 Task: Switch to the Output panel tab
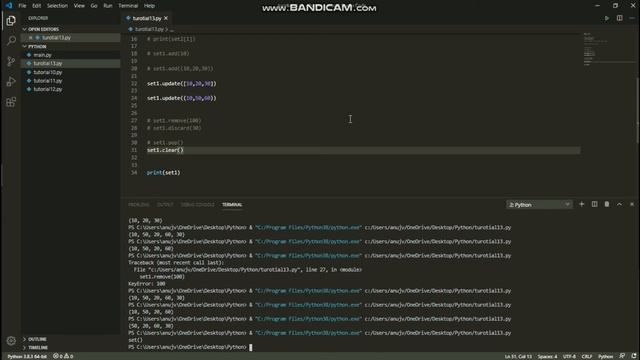point(165,204)
